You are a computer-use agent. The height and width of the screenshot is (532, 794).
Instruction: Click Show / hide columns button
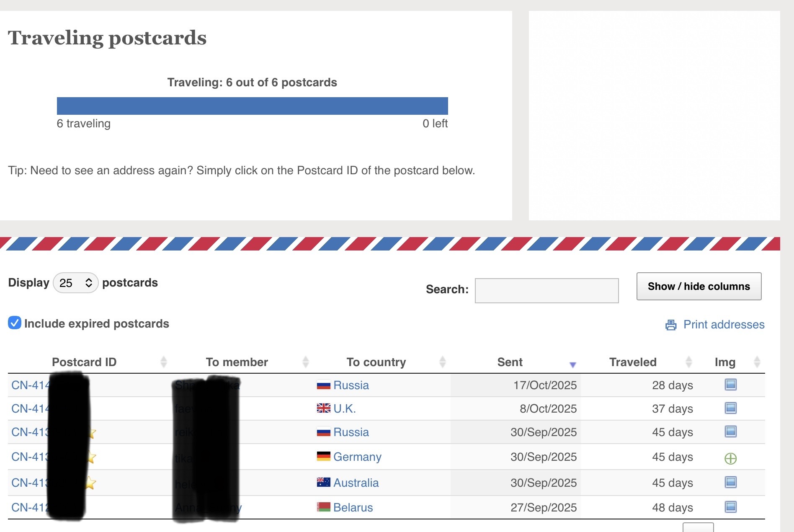point(699,287)
